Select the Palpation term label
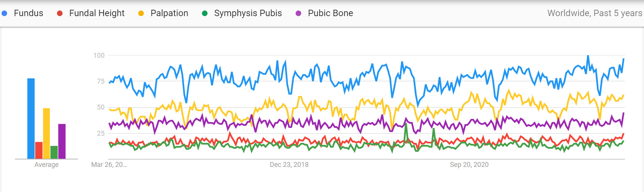Screen dimensions: 644x192 coord(169,13)
